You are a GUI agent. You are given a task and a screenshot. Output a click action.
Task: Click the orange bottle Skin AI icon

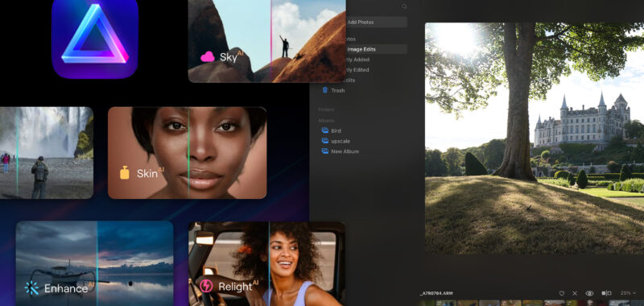[125, 172]
